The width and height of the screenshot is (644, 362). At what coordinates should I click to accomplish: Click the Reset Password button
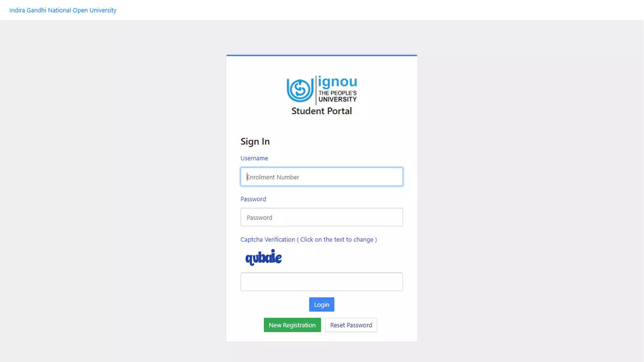point(351,325)
